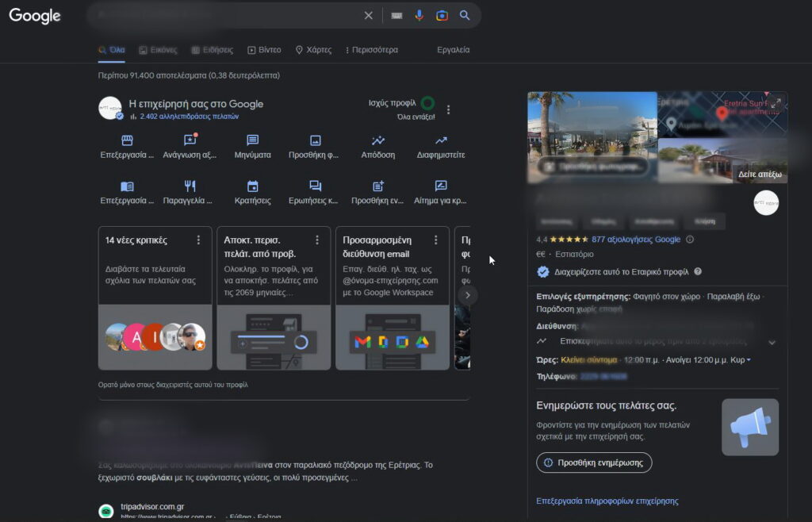
Task: Open the Απόδοση performance icon
Action: (378, 140)
